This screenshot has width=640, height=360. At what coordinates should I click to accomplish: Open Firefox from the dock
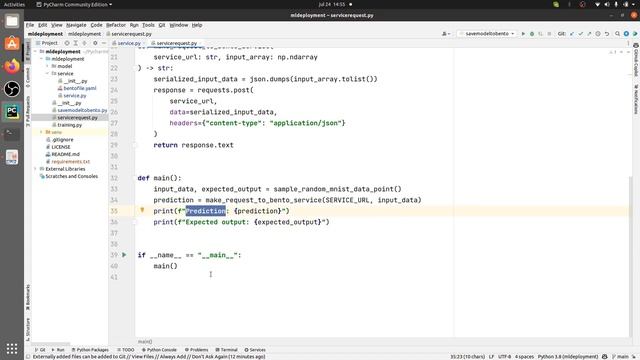(12, 66)
